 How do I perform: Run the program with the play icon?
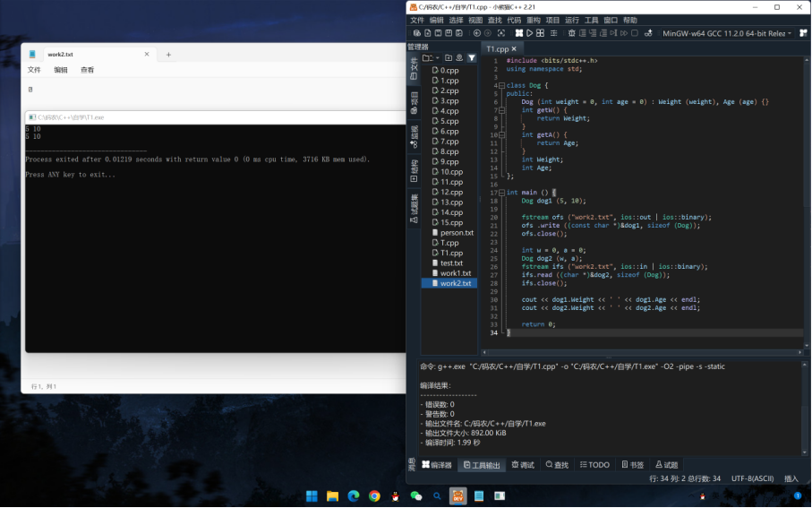point(530,33)
